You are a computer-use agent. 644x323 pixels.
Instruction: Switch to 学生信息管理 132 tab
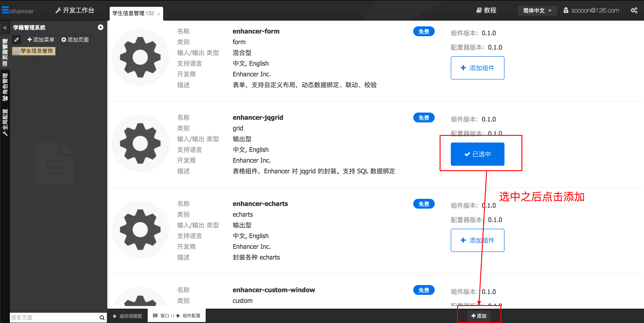tap(133, 13)
